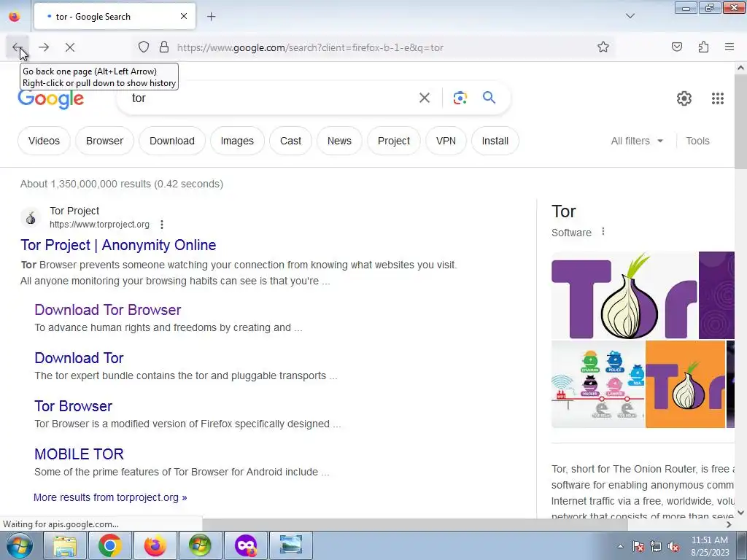Click the vertical page scrollbar thumb
This screenshot has height=560, width=747.
[740, 122]
